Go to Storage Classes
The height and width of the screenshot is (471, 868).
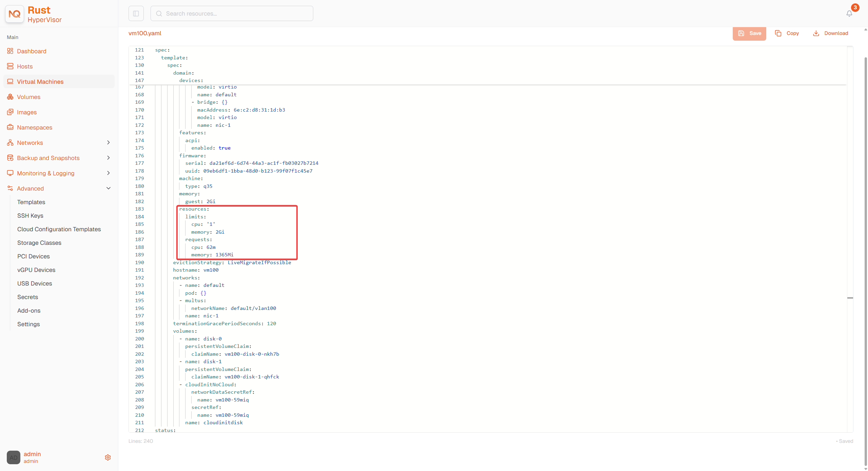click(x=39, y=243)
